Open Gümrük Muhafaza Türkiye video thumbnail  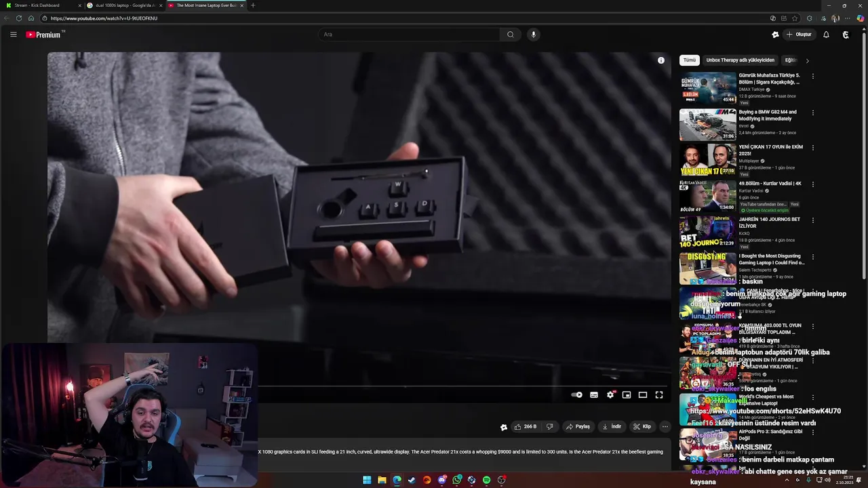(x=708, y=88)
